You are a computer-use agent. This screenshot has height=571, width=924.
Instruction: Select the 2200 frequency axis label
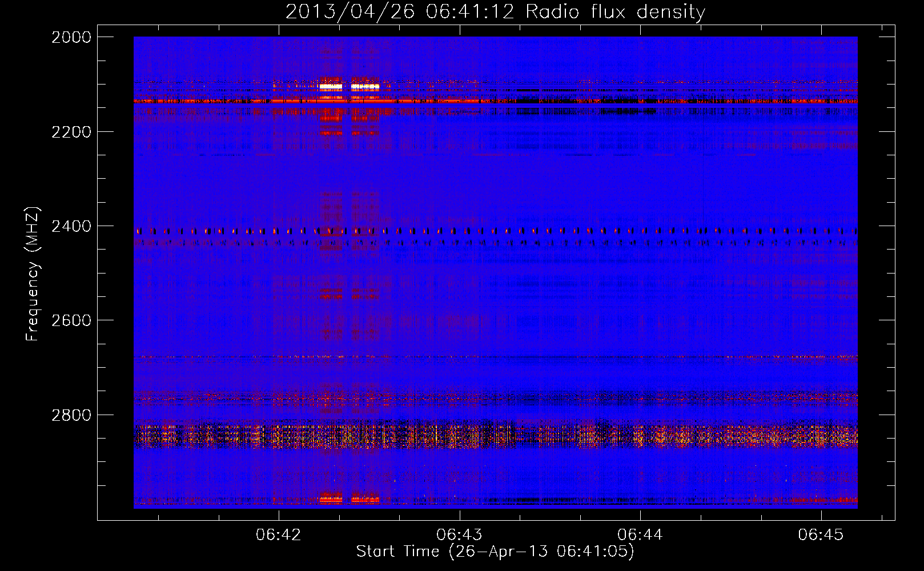click(71, 132)
